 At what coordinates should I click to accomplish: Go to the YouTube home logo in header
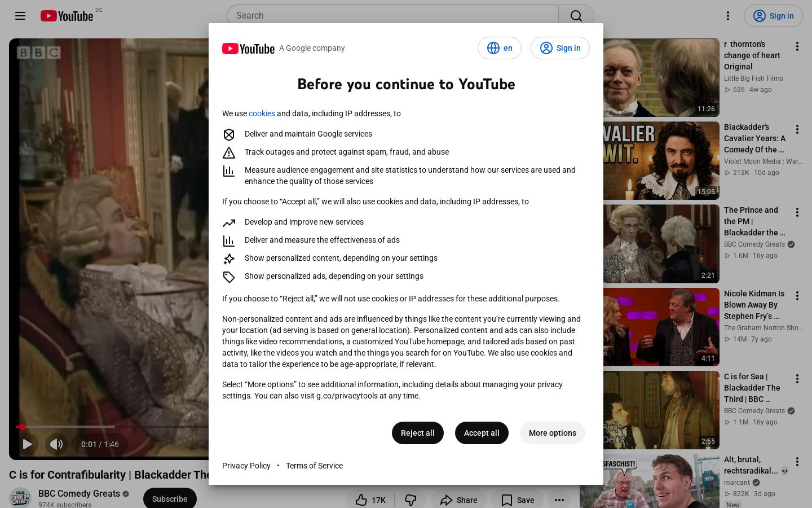67,16
